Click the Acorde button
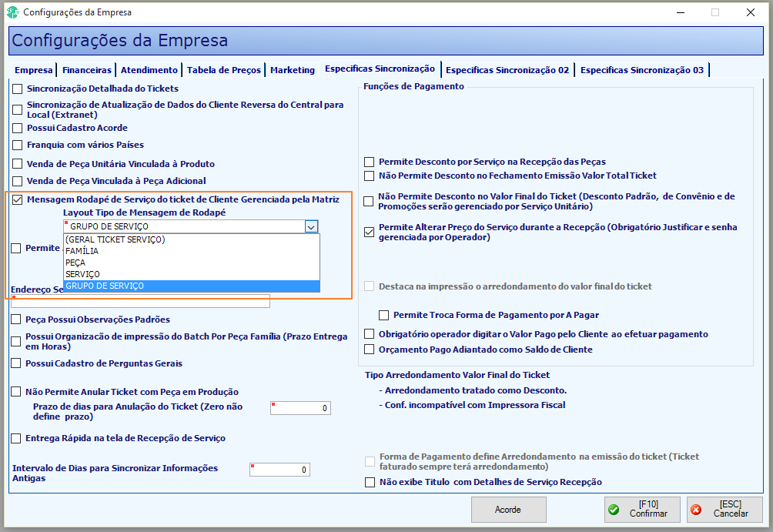This screenshot has width=773, height=532. tap(508, 510)
